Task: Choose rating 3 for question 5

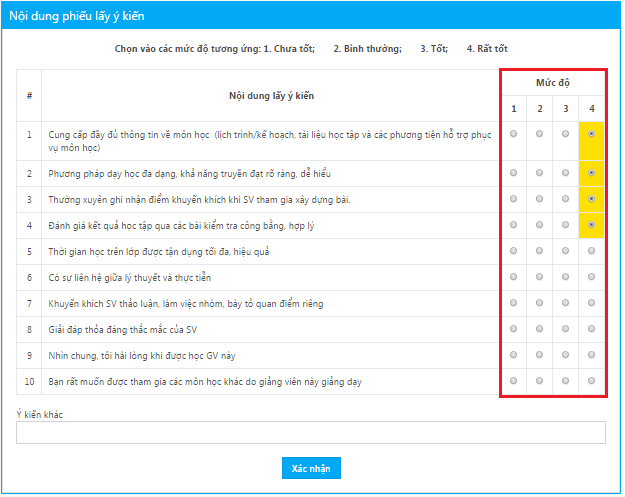Action: [x=566, y=251]
